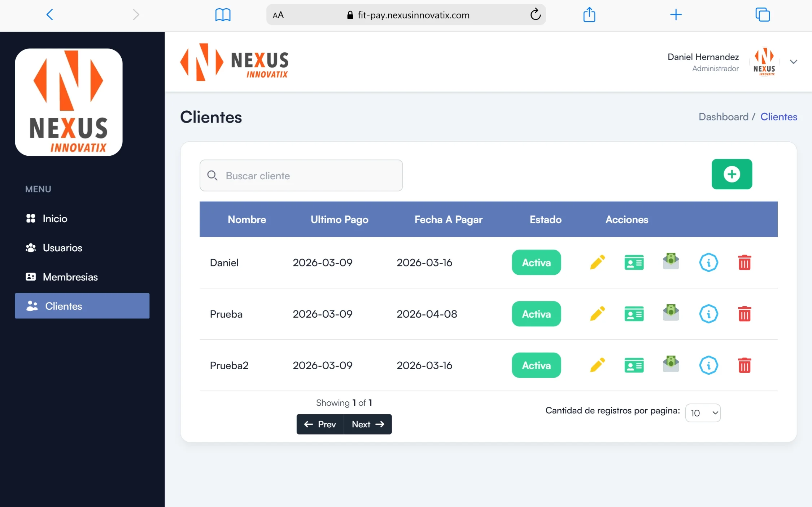
Task: Click the Next pagination button
Action: (367, 424)
